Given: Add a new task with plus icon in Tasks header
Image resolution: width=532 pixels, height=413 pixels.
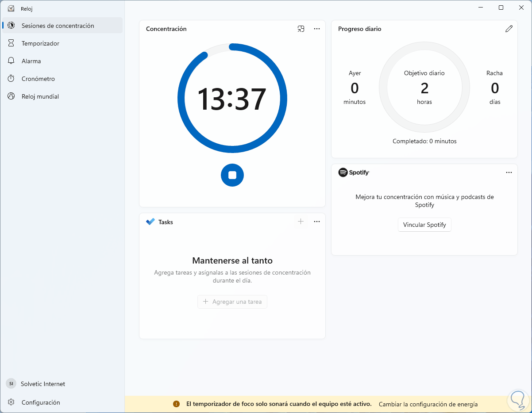Looking at the screenshot, I should tap(301, 222).
